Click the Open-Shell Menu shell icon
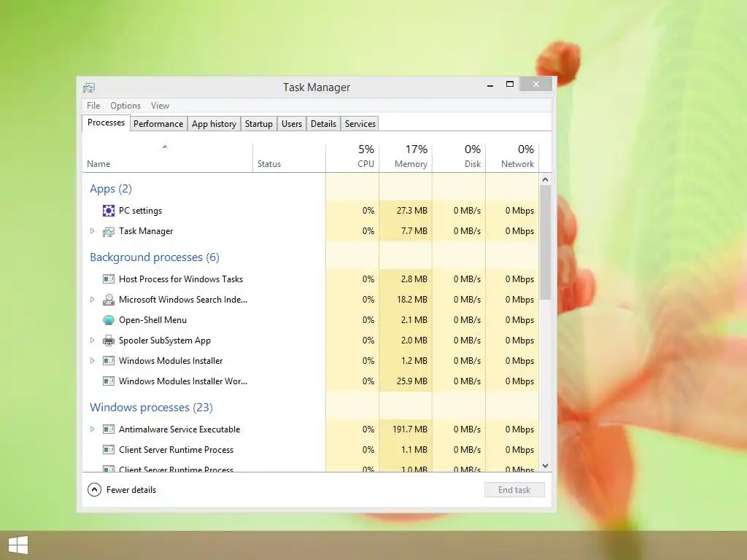Image resolution: width=747 pixels, height=560 pixels. click(109, 320)
